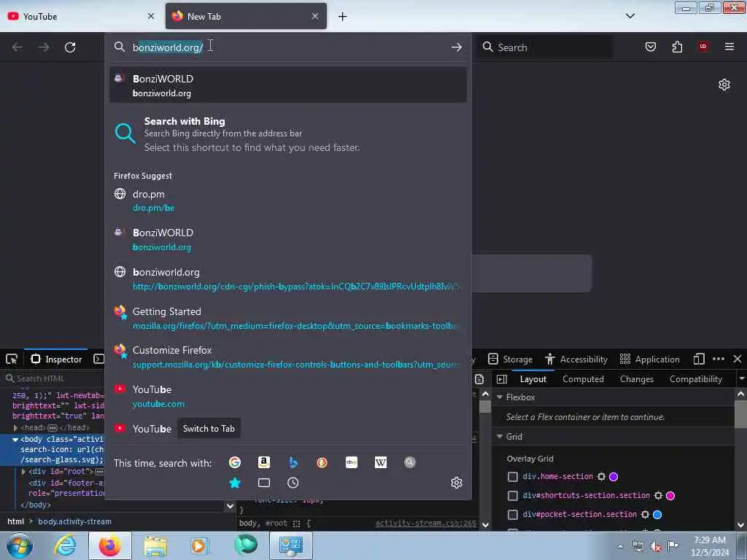Screen dimensions: 747x560
Task: Collapse the Flexbox section
Action: tap(500, 397)
